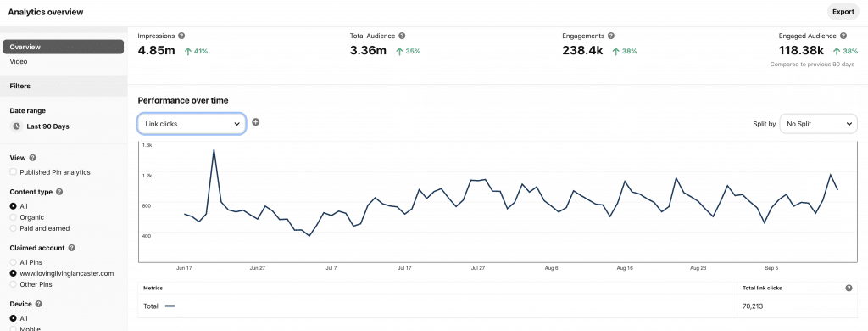Add a metric with the plus icon
Screen dimensions: 868x331
coord(255,122)
